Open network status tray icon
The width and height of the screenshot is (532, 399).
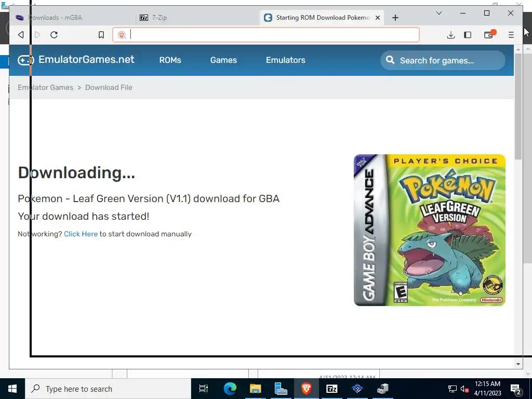click(453, 389)
